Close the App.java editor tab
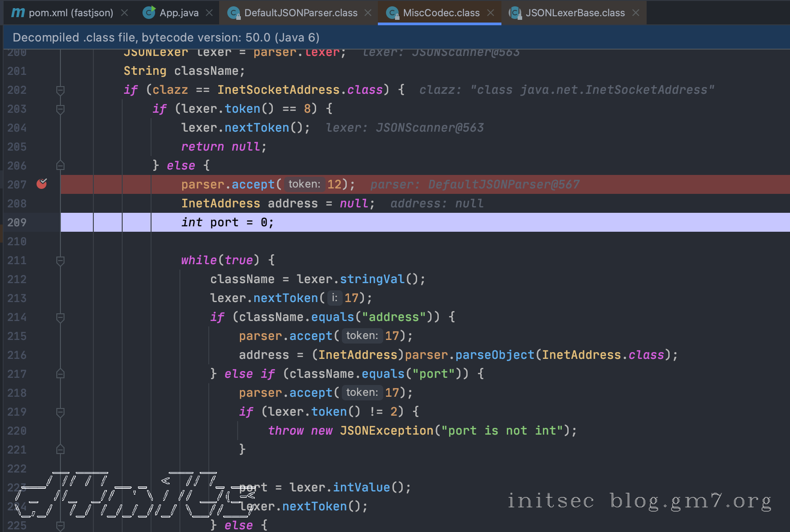 coord(209,13)
